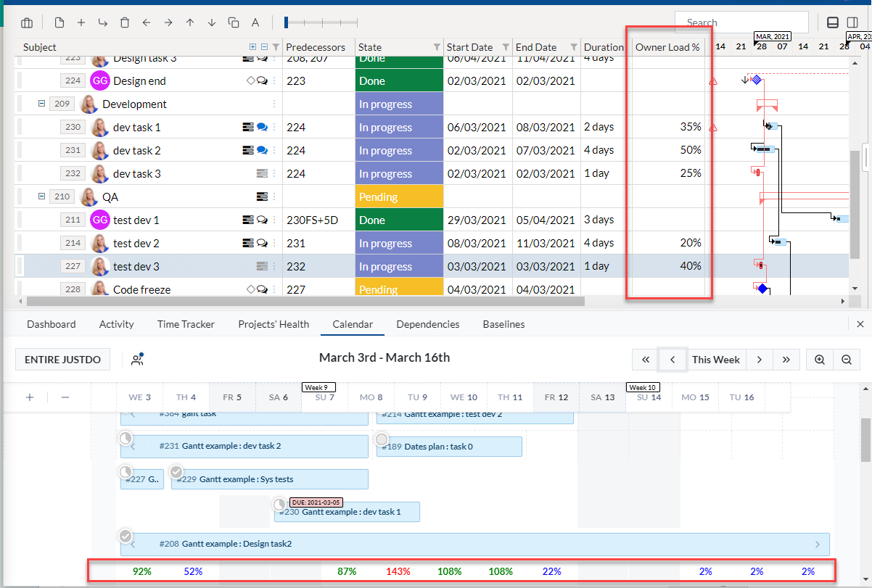Viewport: 872px width, 588px height.
Task: Close the bottom panel with X
Action: [x=860, y=324]
